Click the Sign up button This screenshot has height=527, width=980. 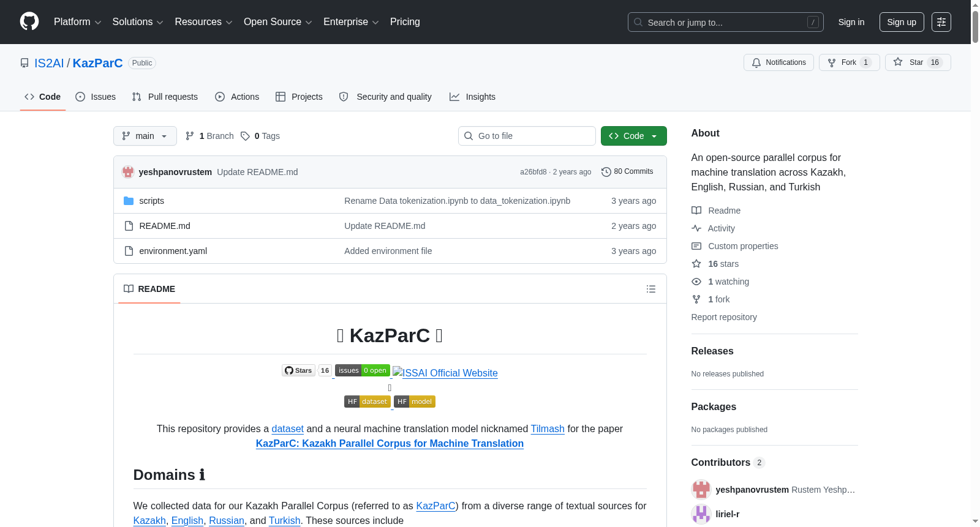click(x=902, y=22)
